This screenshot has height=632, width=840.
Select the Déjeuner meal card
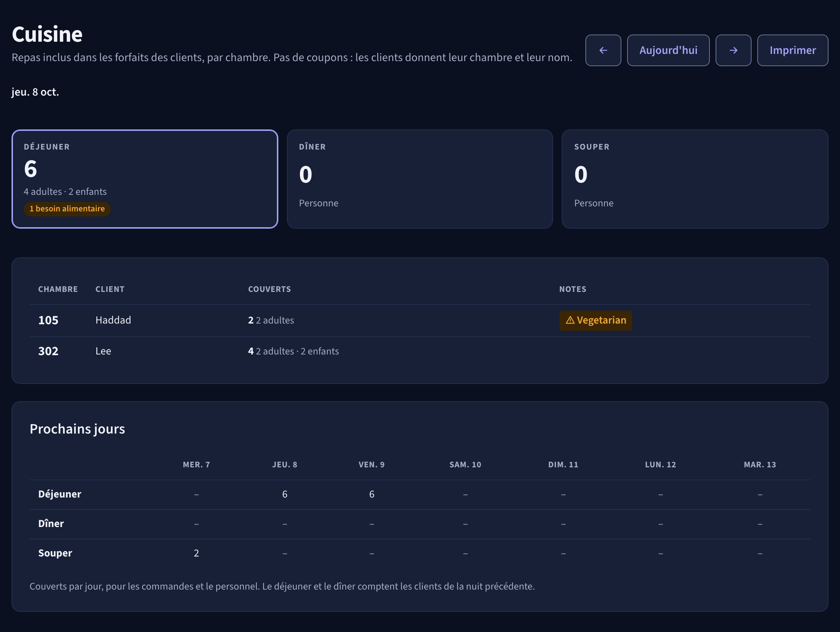point(145,179)
